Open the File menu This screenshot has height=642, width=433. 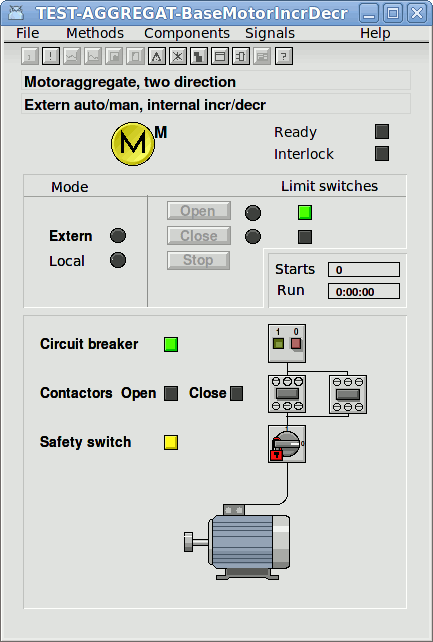pos(28,33)
